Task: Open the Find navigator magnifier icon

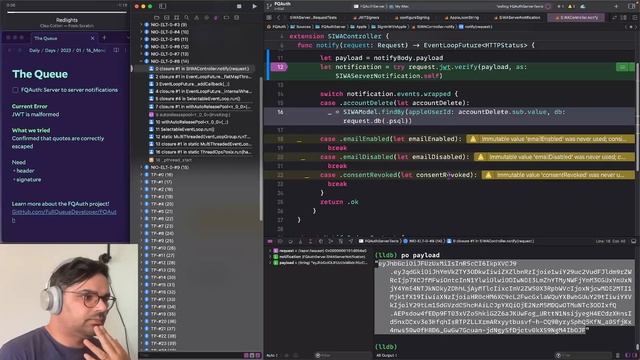Action: pos(187,18)
